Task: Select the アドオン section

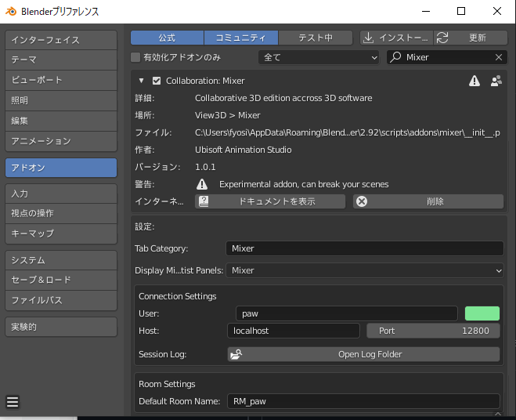Action: pos(61,168)
